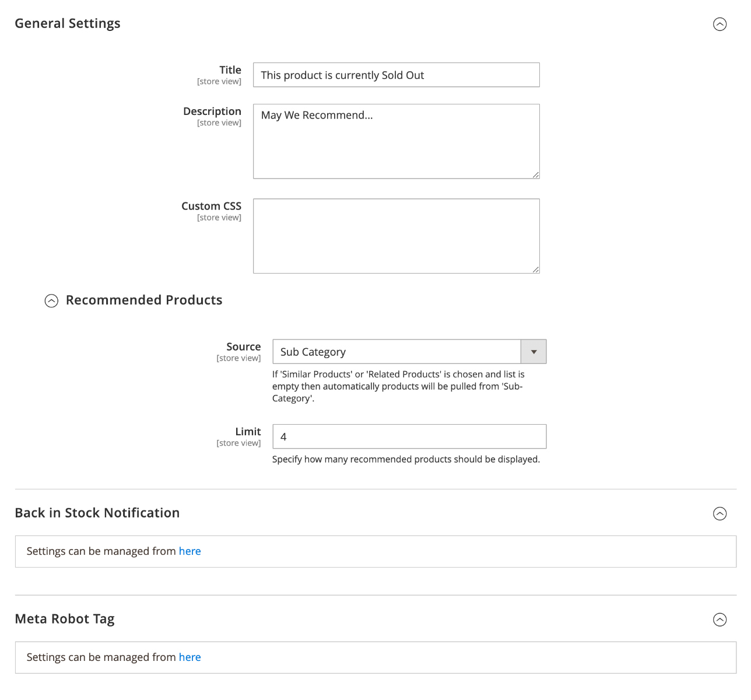This screenshot has width=751, height=700.
Task: Click the Recommended Products heading
Action: 144,300
